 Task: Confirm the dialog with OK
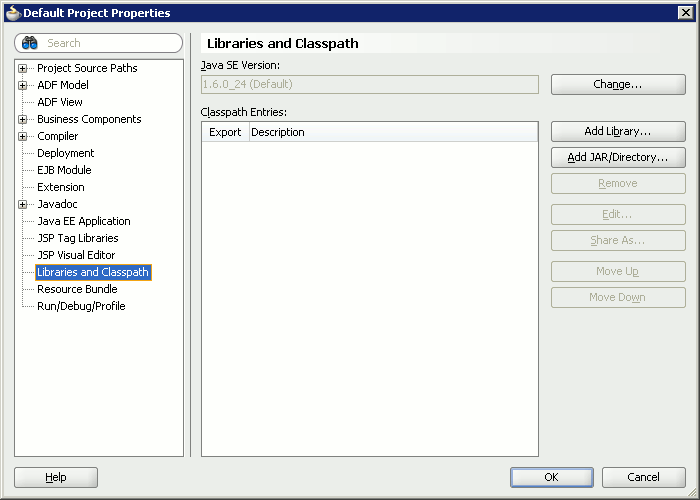click(551, 477)
